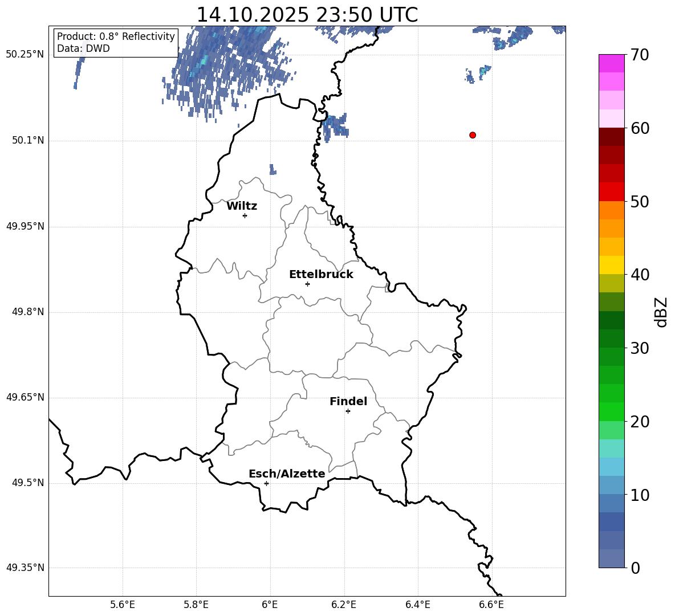The height and width of the screenshot is (616, 675).
Task: Click the 49.95°N latitude label
Action: pos(25,226)
